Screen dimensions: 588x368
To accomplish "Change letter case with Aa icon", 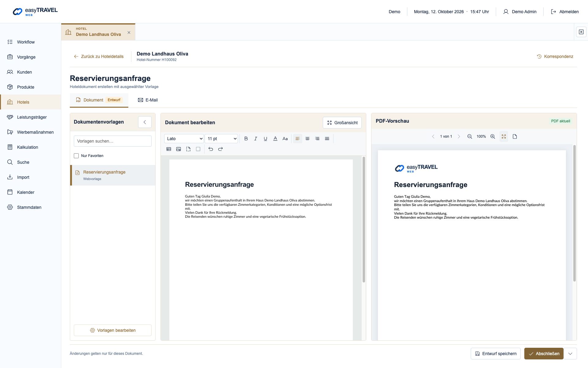I will click(285, 139).
